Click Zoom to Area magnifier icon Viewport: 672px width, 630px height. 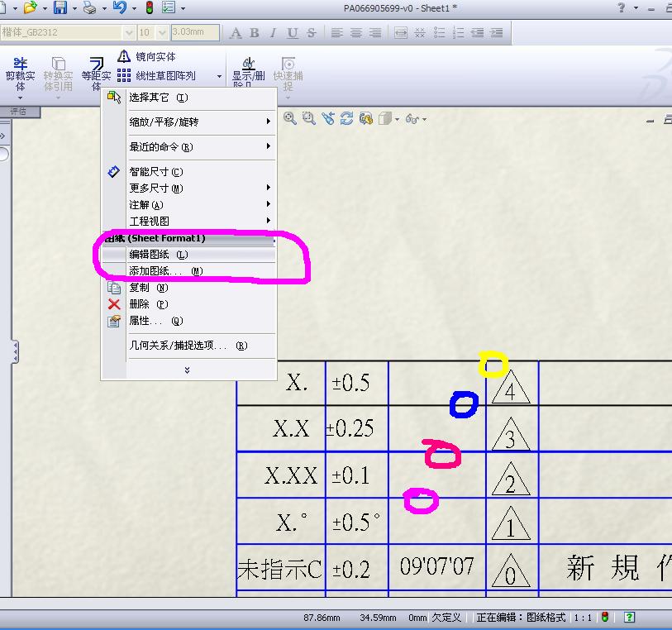tap(308, 118)
